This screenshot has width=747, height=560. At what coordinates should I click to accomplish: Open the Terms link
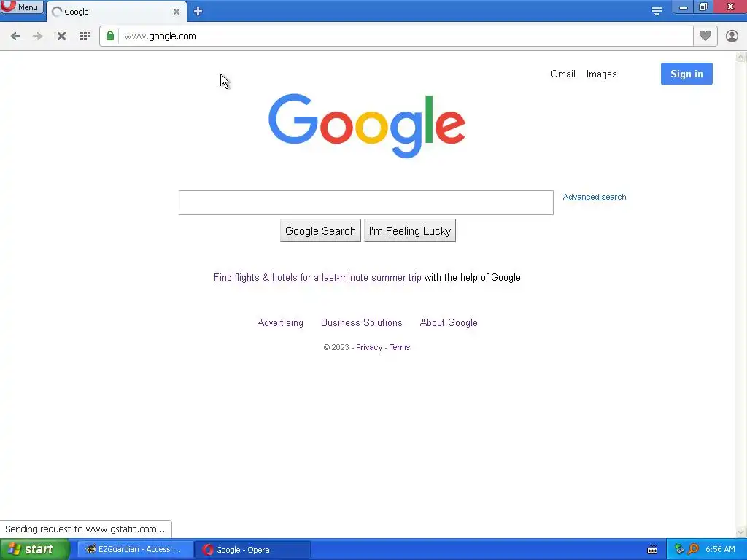click(400, 348)
